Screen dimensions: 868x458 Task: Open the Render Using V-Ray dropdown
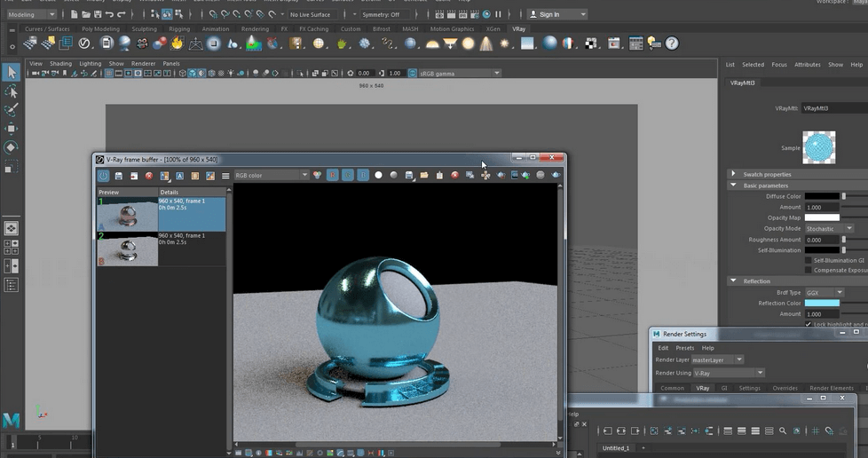(x=728, y=373)
